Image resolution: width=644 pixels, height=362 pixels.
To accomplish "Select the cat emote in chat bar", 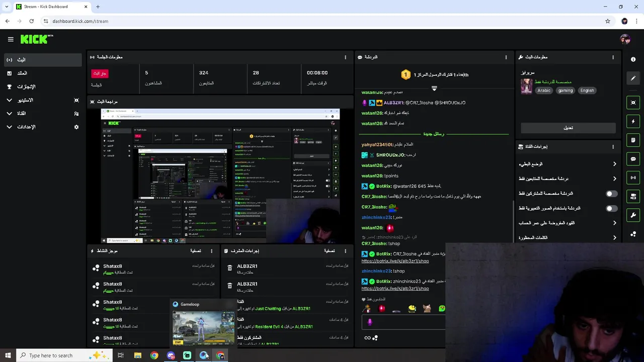I will tap(427, 308).
